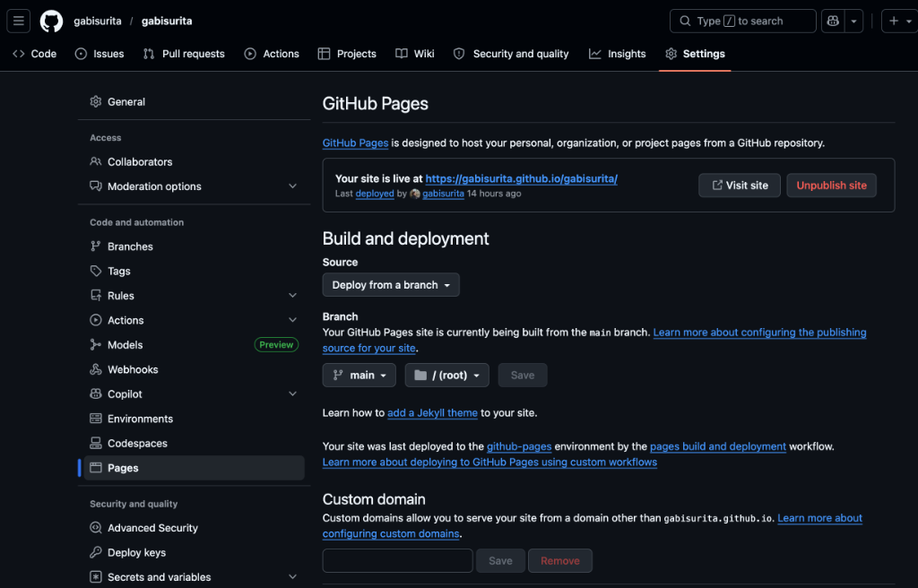Click the Models icon in the sidebar

coord(95,345)
